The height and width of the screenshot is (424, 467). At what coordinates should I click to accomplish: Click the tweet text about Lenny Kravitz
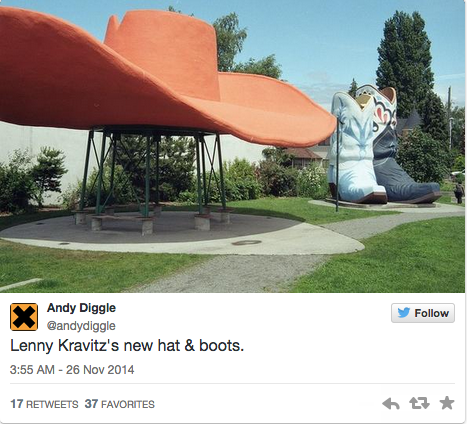click(x=127, y=346)
